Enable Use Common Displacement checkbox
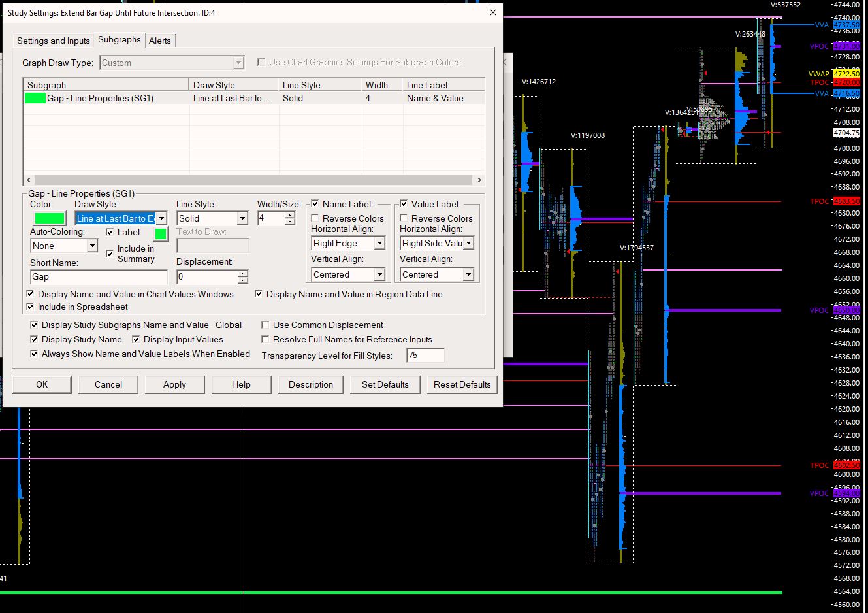Screen dimensions: 868x613 265,325
